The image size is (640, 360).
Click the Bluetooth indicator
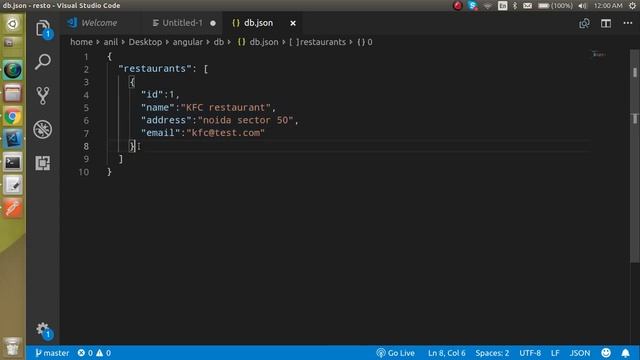point(515,6)
